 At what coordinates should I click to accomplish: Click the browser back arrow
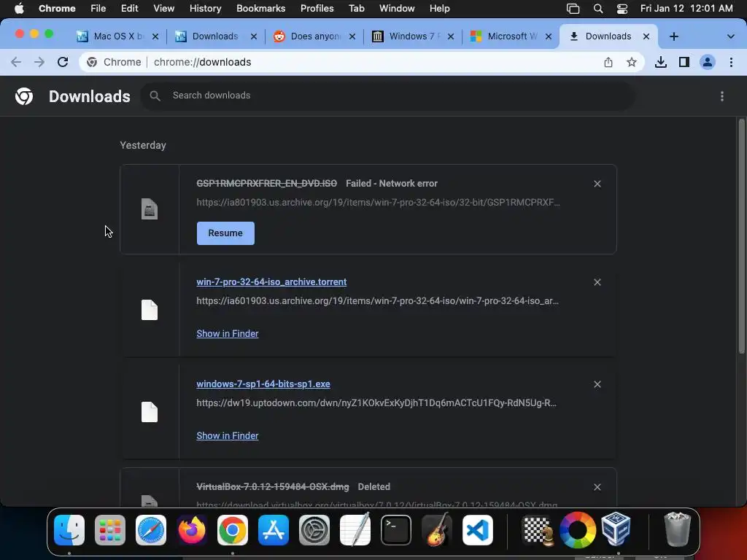pos(16,62)
